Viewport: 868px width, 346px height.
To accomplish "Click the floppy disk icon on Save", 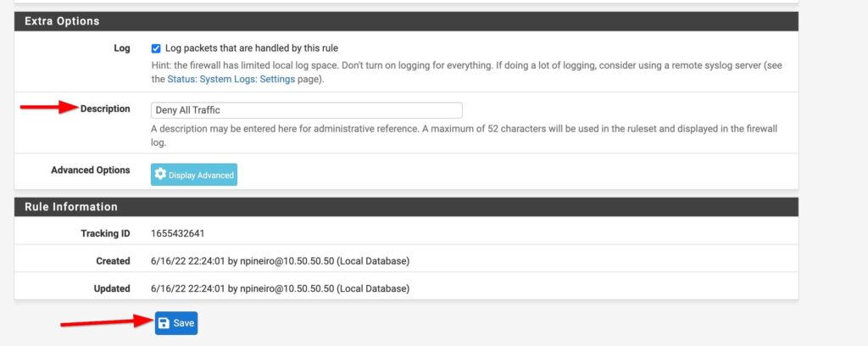I will coord(164,323).
